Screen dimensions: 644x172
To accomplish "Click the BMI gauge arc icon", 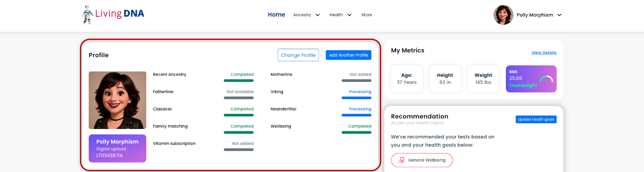I will coord(547,79).
